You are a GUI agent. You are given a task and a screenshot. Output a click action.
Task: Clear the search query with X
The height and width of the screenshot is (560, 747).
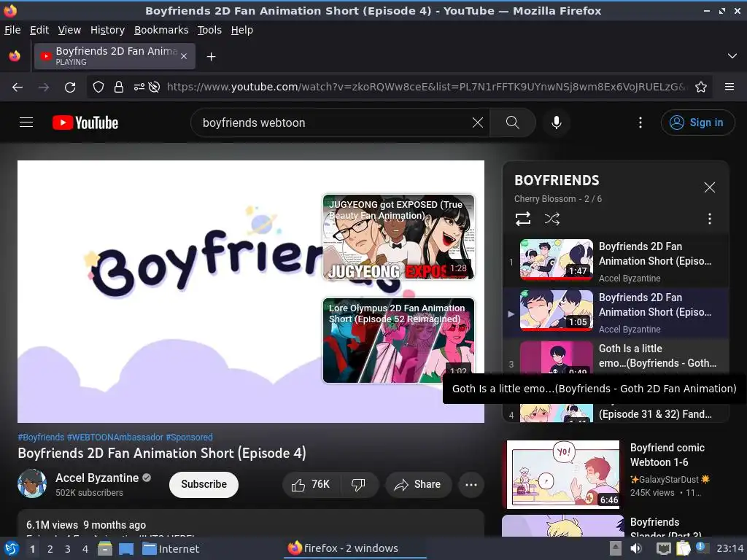(477, 122)
